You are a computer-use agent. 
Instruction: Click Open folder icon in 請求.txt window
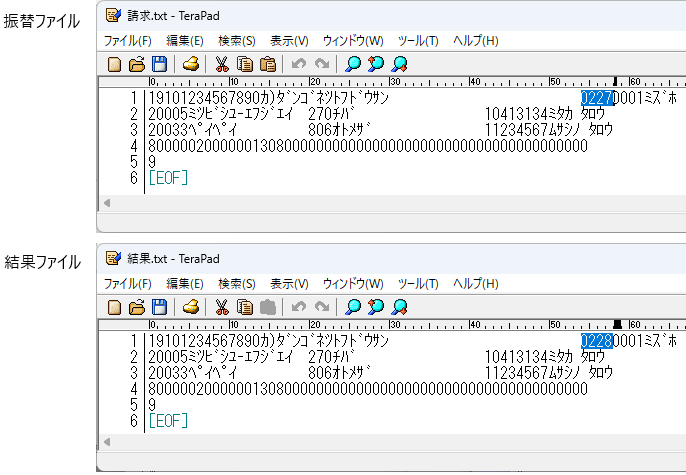(136, 64)
